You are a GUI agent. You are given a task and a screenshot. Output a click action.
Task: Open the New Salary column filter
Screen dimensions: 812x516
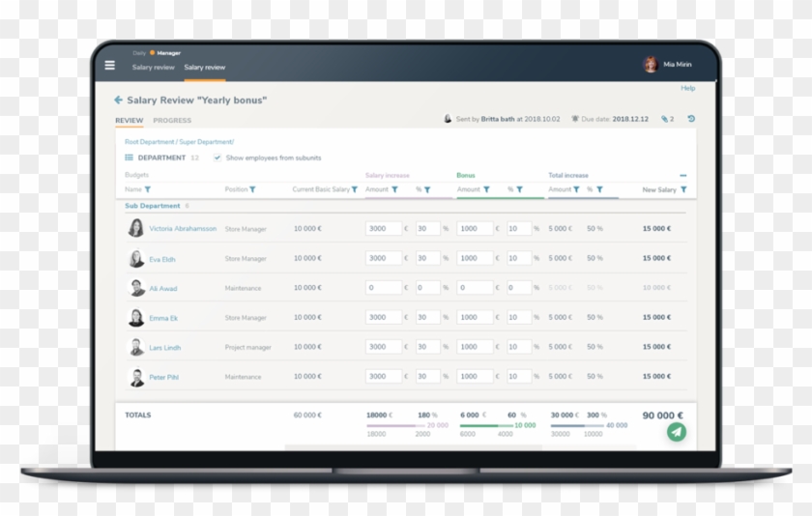(x=683, y=190)
